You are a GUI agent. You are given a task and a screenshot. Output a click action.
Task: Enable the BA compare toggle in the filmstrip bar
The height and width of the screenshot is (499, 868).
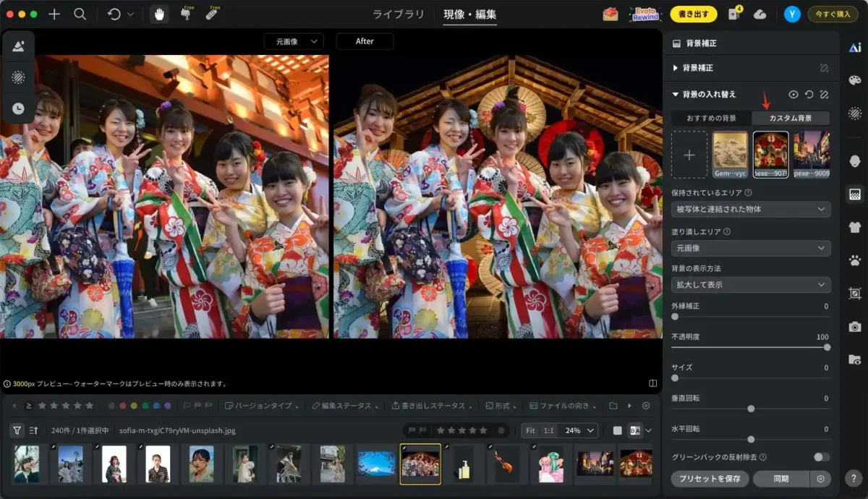635,429
